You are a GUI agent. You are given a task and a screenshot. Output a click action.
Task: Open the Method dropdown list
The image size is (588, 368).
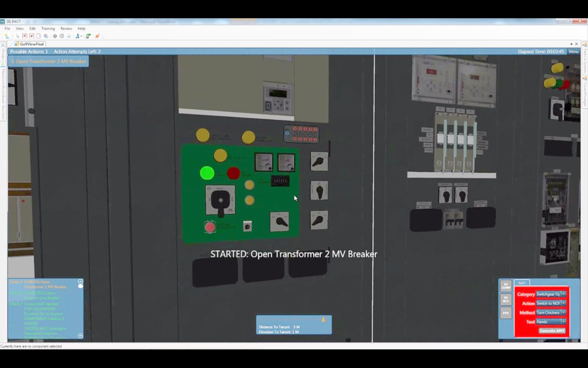(x=563, y=313)
